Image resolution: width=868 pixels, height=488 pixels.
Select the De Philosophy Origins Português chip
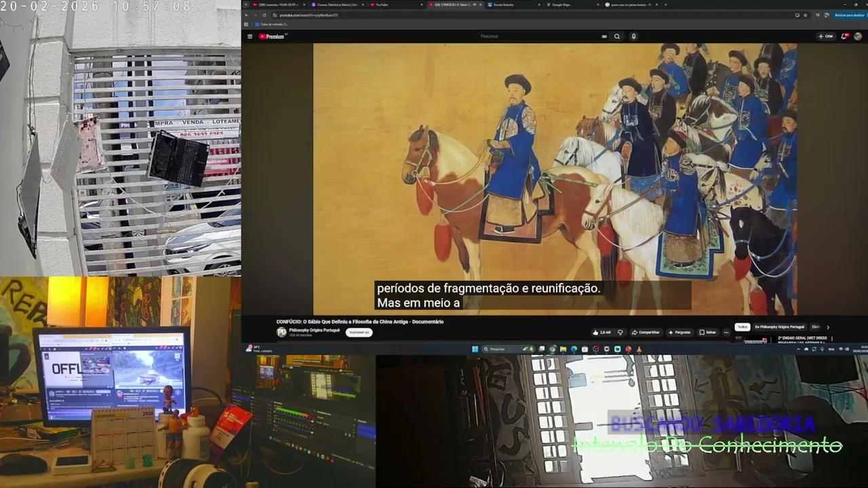(780, 327)
